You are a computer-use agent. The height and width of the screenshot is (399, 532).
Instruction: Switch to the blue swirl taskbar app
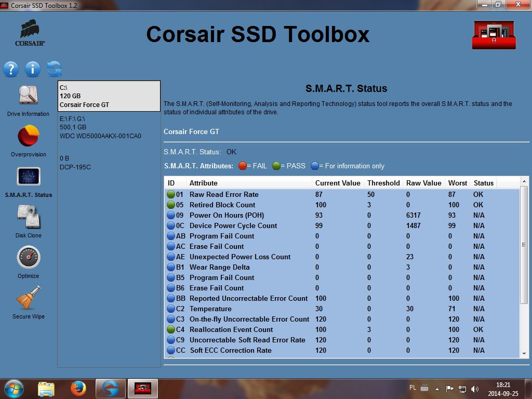(111, 389)
